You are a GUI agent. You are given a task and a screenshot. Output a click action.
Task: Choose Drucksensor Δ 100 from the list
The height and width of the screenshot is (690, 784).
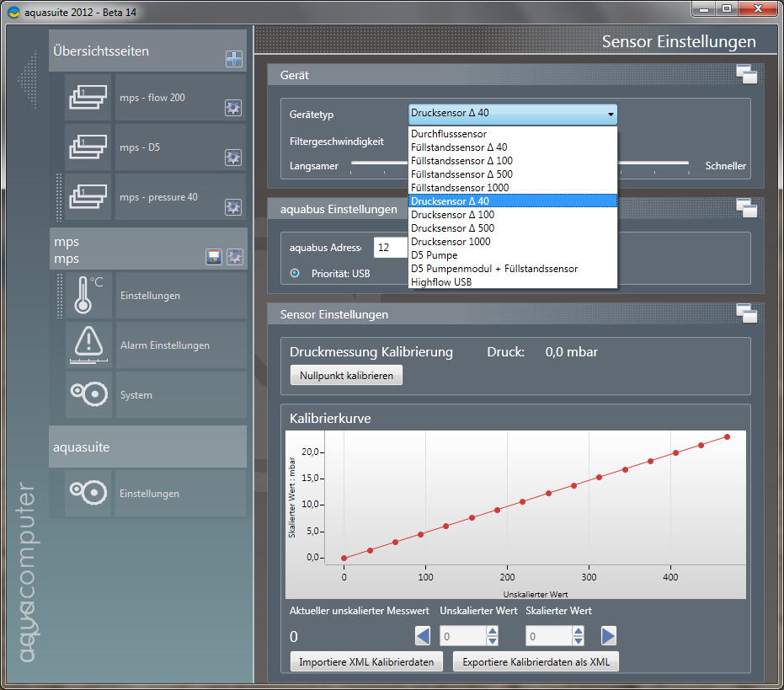(513, 215)
